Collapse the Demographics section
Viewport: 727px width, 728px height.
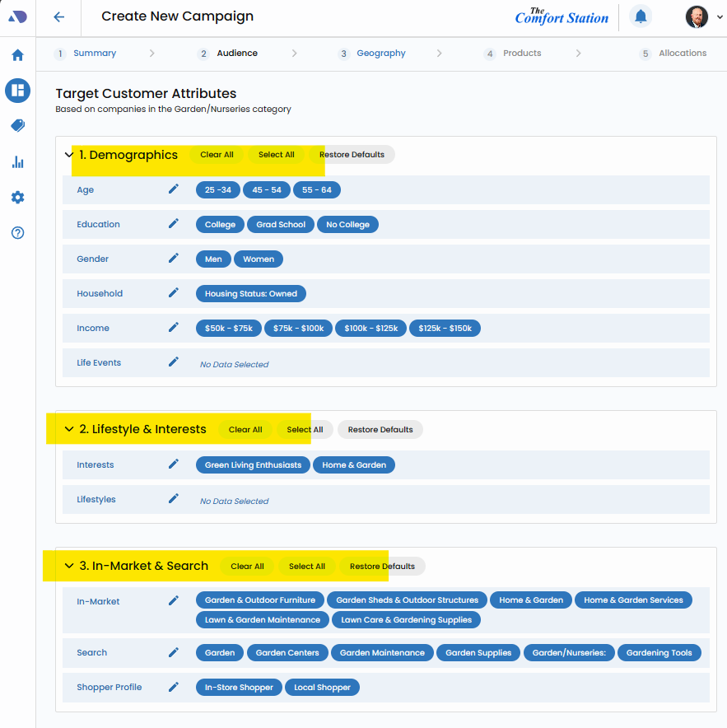tap(69, 155)
